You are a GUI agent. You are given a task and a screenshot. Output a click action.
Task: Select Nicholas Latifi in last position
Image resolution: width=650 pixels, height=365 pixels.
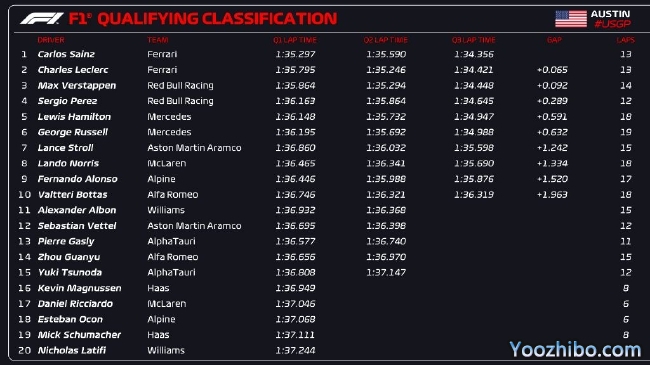72,350
